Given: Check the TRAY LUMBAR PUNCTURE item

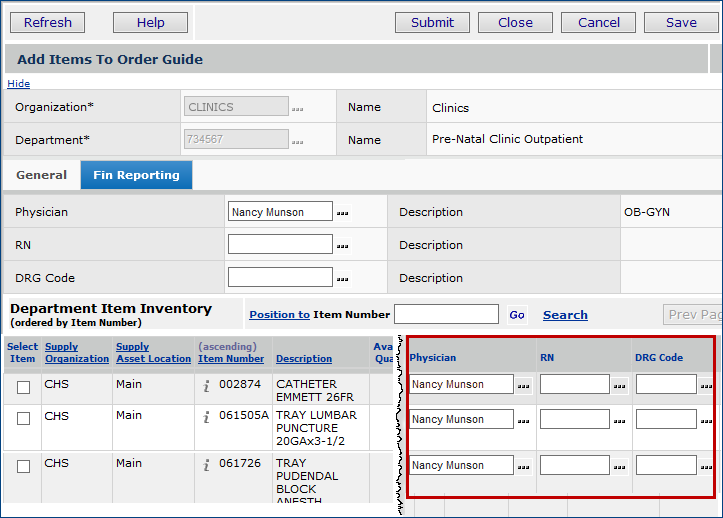Looking at the screenshot, I should click(23, 419).
